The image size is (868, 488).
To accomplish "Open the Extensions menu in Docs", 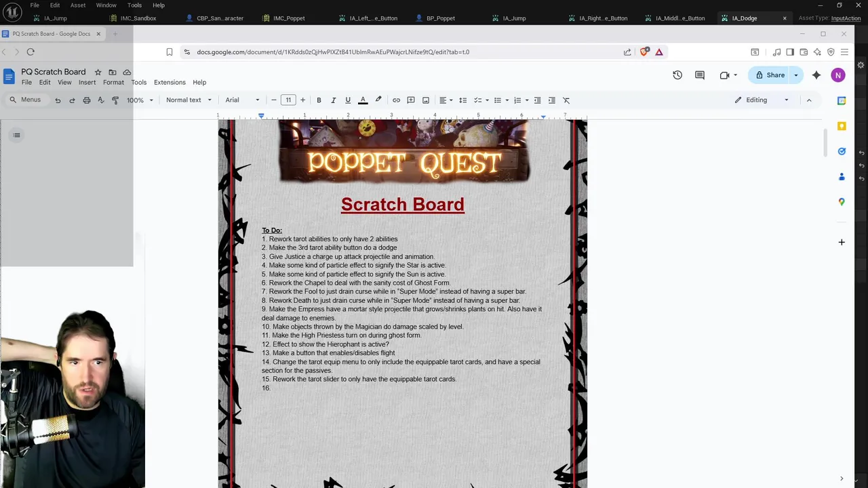I will pos(170,83).
